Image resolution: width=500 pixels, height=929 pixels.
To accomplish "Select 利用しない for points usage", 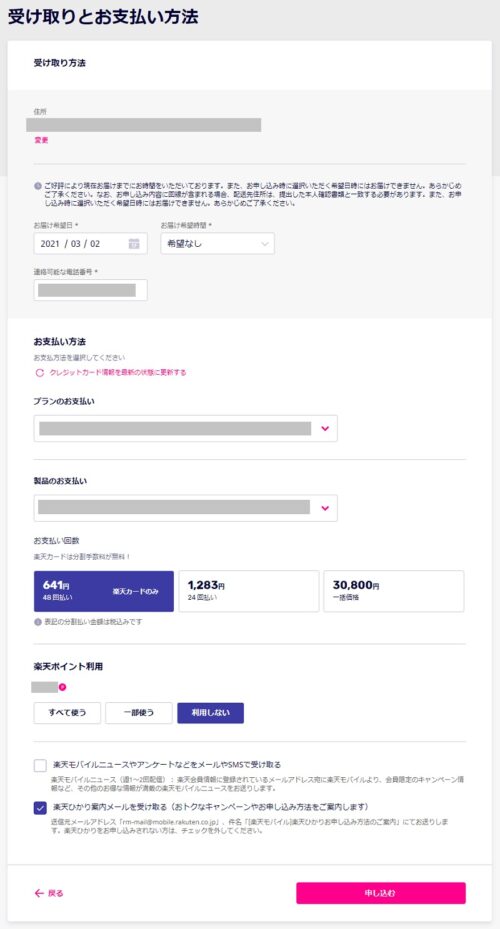I will [210, 713].
